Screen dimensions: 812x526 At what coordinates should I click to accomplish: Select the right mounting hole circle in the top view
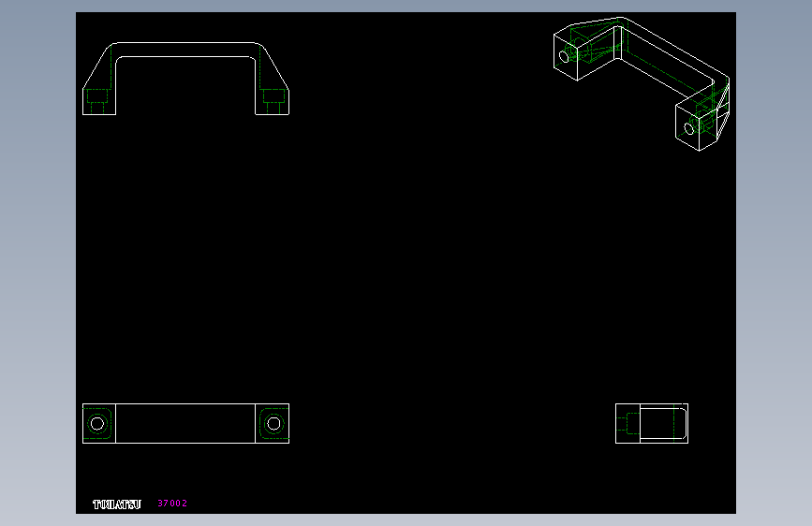(x=274, y=423)
